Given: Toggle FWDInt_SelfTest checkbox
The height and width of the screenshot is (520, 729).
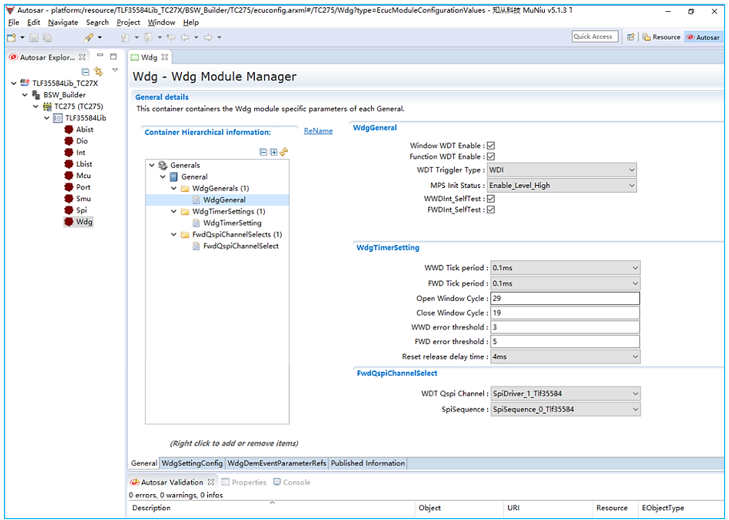Looking at the screenshot, I should (491, 210).
